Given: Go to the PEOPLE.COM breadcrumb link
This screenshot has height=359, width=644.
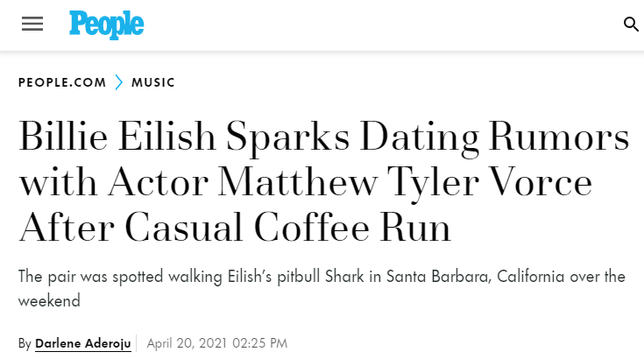Looking at the screenshot, I should (62, 82).
